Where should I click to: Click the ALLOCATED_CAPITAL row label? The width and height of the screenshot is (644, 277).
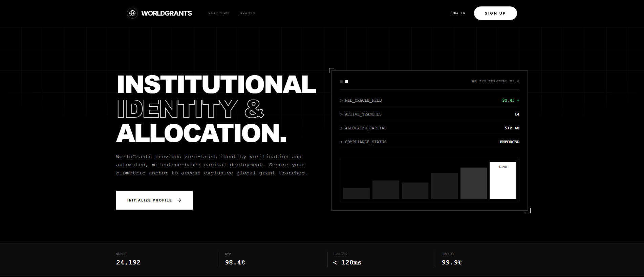click(366, 128)
